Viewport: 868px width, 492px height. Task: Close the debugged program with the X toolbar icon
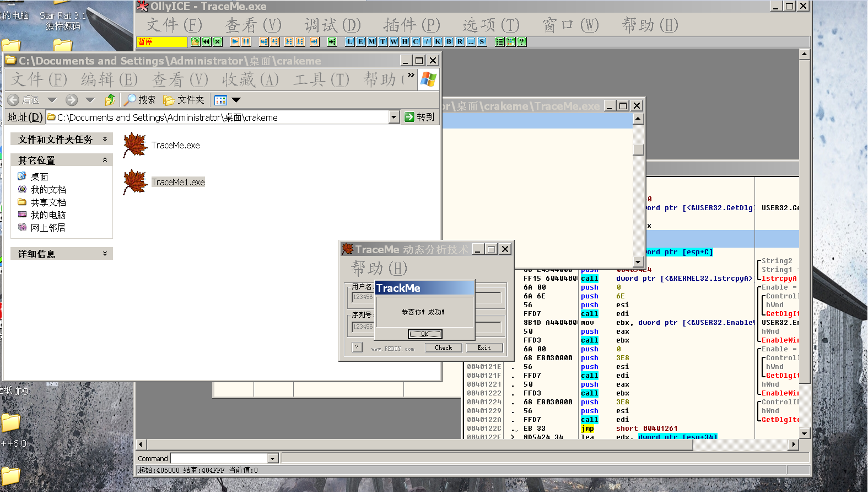pos(217,41)
